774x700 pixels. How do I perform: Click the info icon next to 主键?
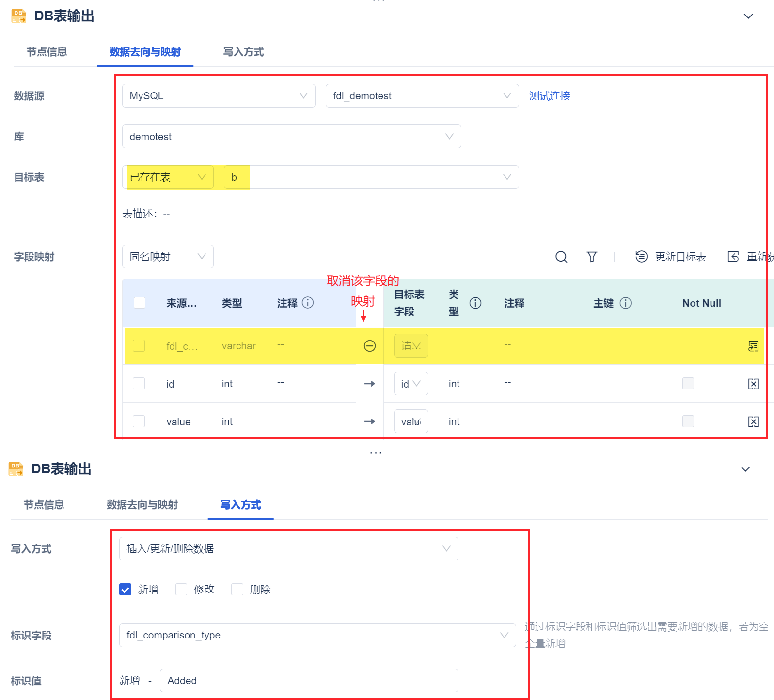coord(626,303)
